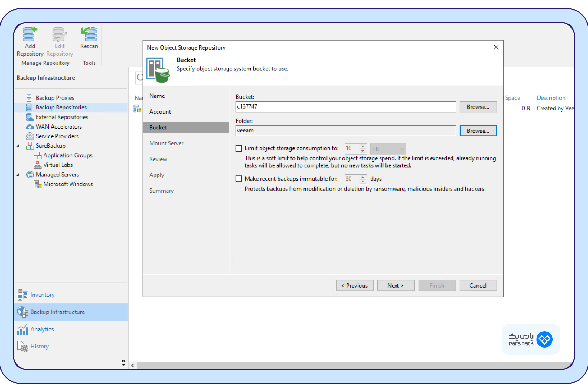Viewport: 588px width, 392px height.
Task: Decrease storage consumption limit value
Action: pyautogui.click(x=363, y=151)
